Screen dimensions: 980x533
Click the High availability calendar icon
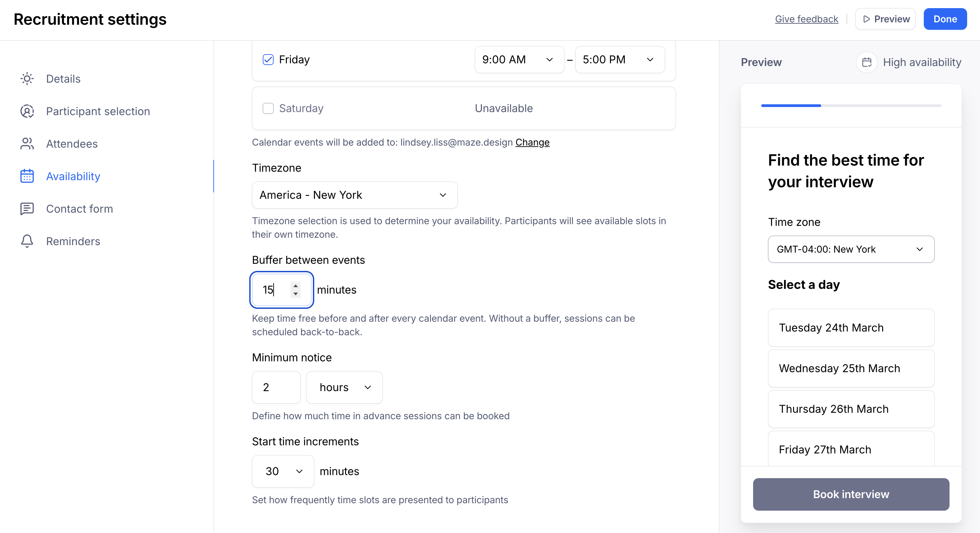[x=866, y=62]
